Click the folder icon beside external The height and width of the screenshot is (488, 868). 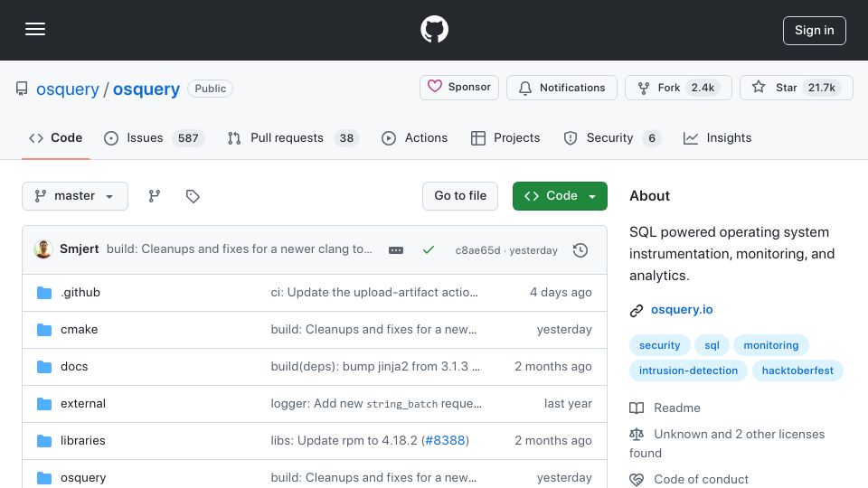tap(44, 404)
